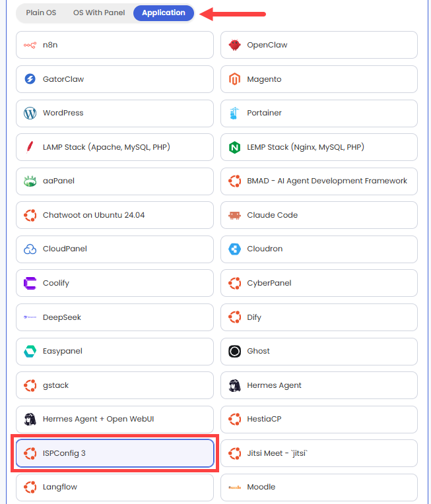Click the 'Ghost' label text
Viewport: 431px width, 504px height.
point(258,351)
